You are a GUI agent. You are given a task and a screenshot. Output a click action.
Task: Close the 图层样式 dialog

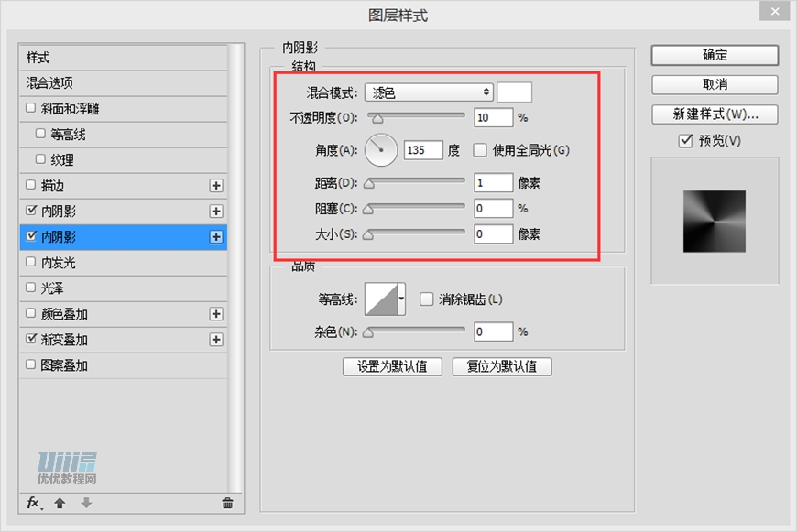[775, 11]
